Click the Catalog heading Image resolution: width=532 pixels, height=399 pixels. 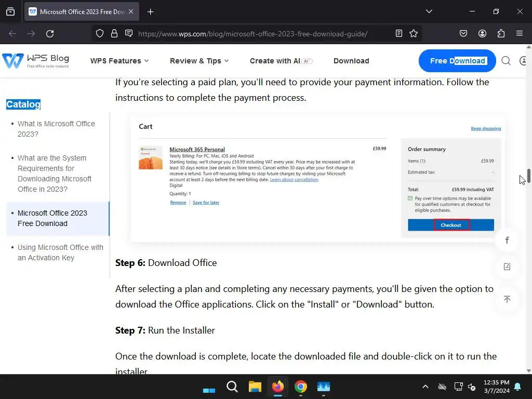pyautogui.click(x=23, y=104)
